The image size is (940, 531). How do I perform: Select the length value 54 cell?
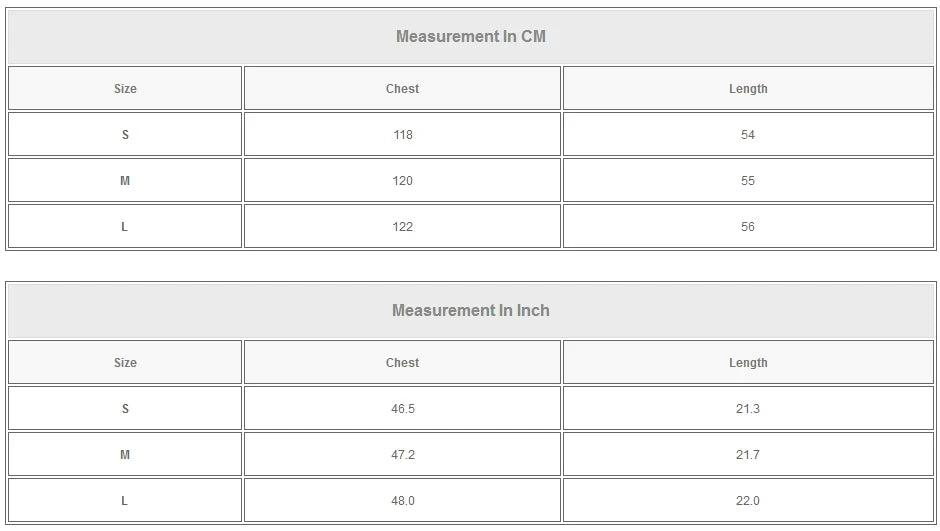coord(748,135)
